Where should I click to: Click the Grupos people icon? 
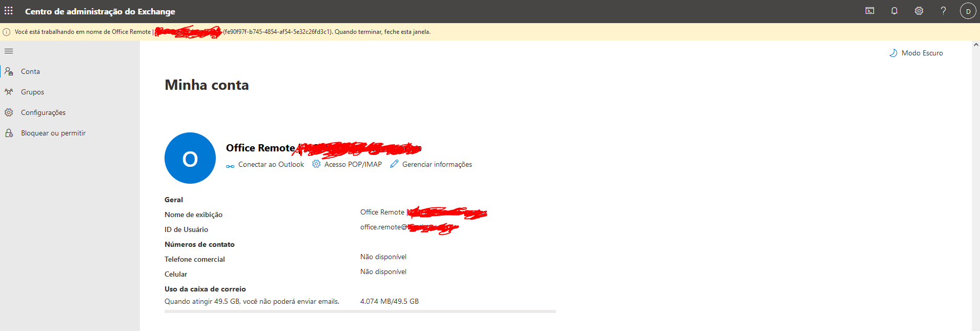pos(9,92)
